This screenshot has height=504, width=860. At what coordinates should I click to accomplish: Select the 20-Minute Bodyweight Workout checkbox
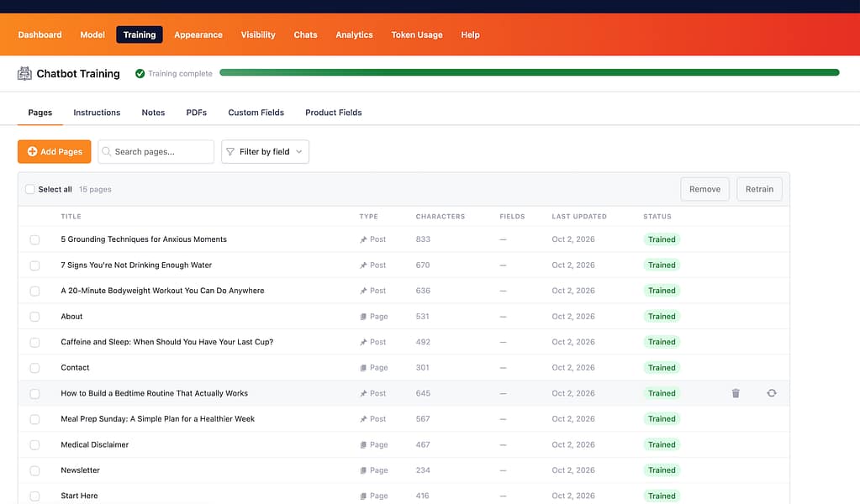tap(34, 291)
